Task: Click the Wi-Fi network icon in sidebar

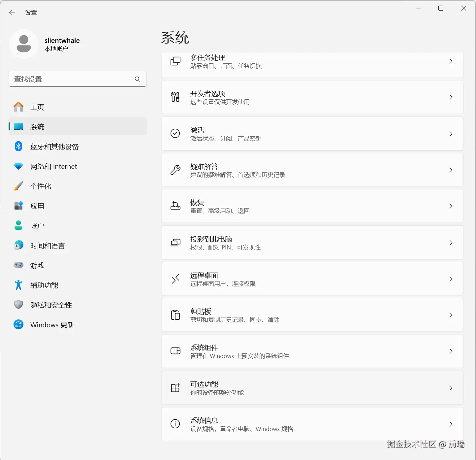Action: point(18,166)
